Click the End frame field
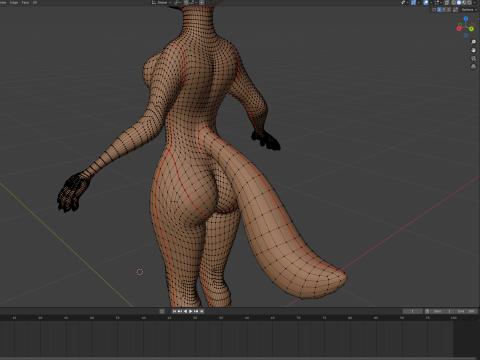480x360 pixels. [466, 311]
